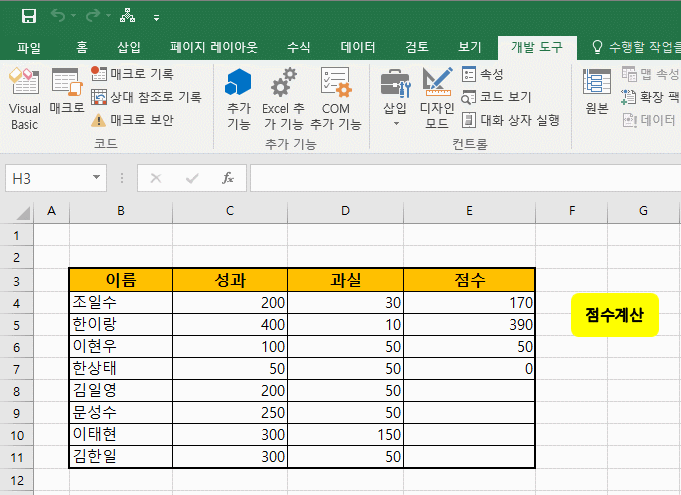681x495 pixels.
Task: Switch to the 검토 ribbon tab
Action: [417, 47]
